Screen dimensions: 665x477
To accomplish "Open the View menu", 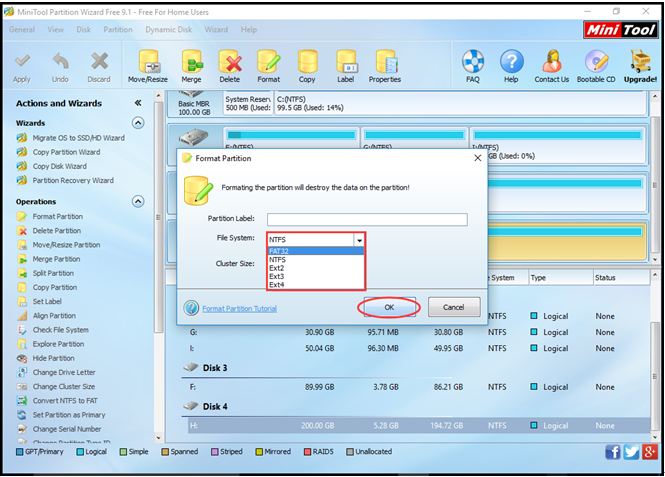I will (56, 30).
